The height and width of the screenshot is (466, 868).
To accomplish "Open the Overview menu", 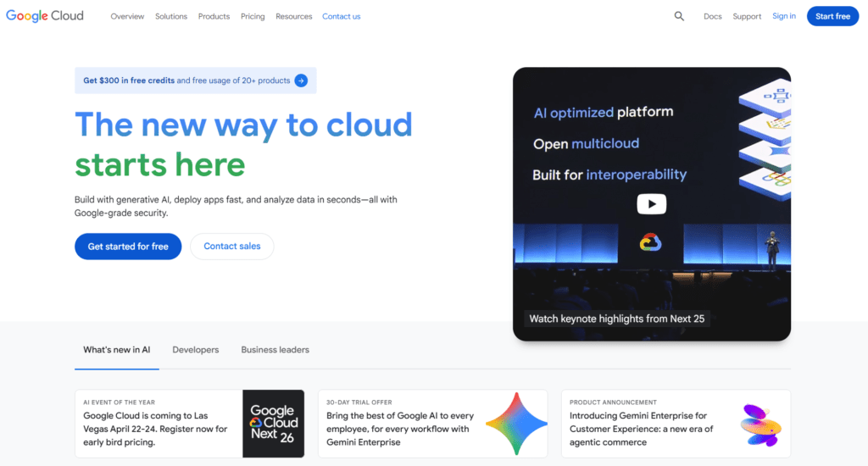I will pyautogui.click(x=127, y=17).
